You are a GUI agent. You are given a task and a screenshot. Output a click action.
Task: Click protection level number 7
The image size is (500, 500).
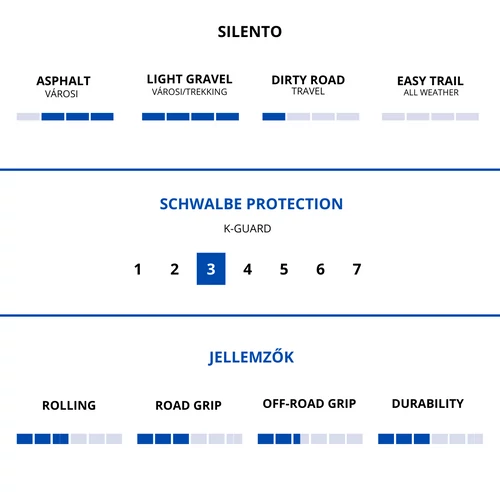[357, 269]
